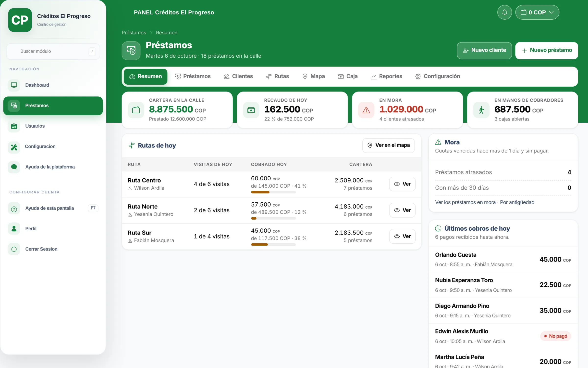Viewport: 588px width, 368px height.
Task: Click the Perfil person icon
Action: click(x=14, y=229)
